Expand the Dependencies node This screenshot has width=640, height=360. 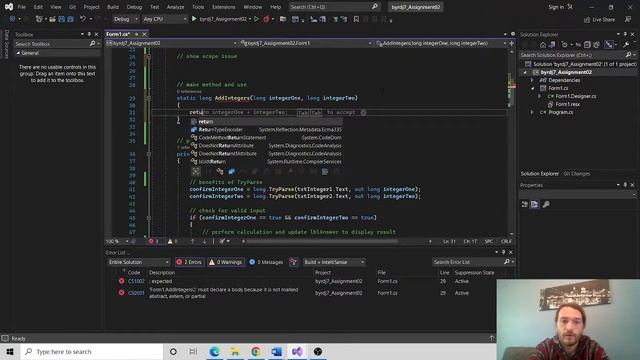tap(532, 80)
